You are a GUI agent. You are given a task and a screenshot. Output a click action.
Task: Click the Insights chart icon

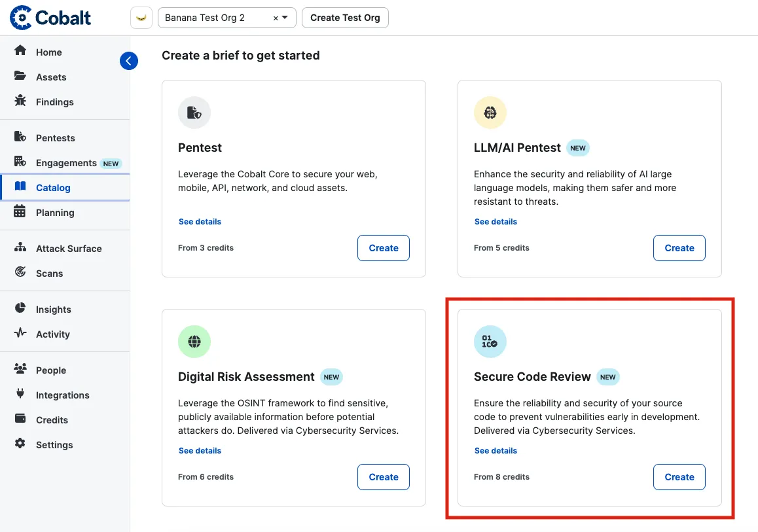click(22, 309)
